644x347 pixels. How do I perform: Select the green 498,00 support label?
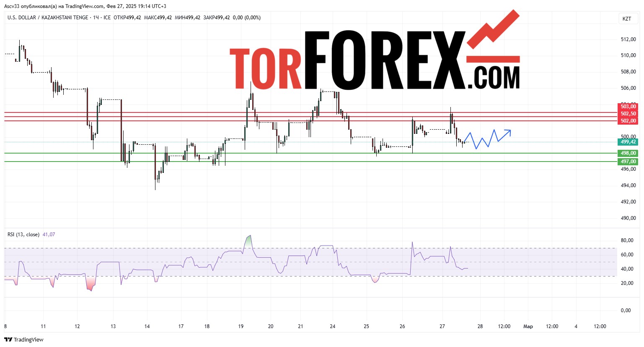tap(628, 153)
